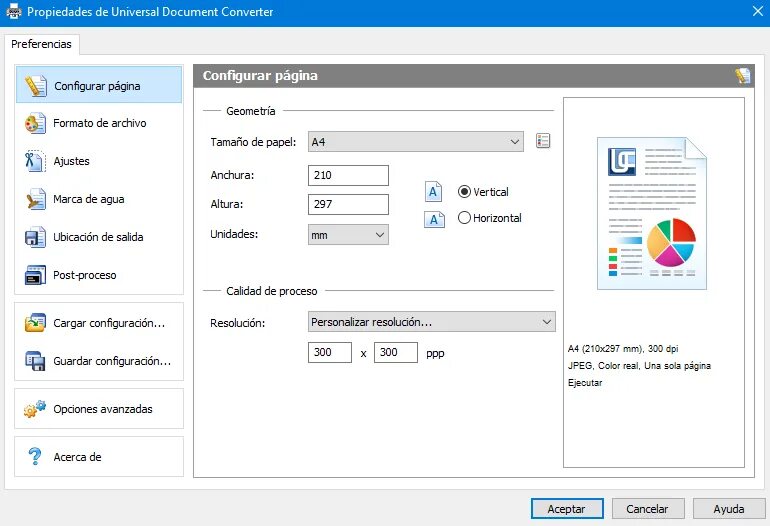The width and height of the screenshot is (770, 526).
Task: Click the Ayuda button
Action: coord(729,509)
